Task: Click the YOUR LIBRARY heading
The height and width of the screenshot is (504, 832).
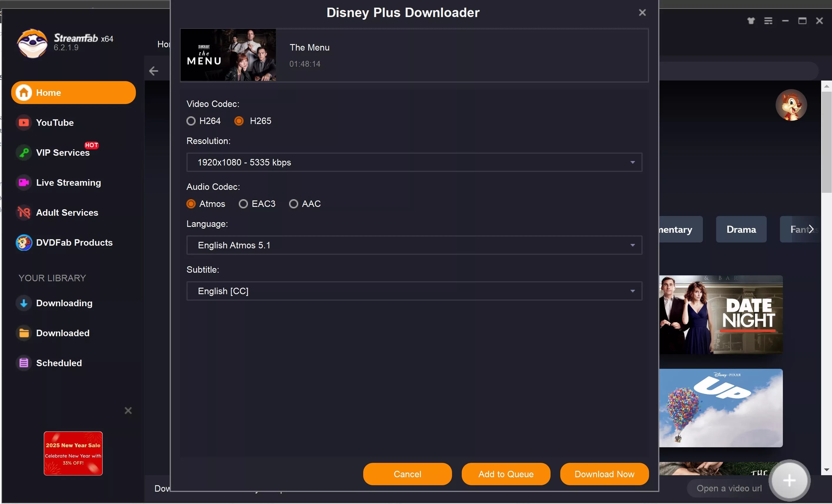Action: pyautogui.click(x=52, y=278)
